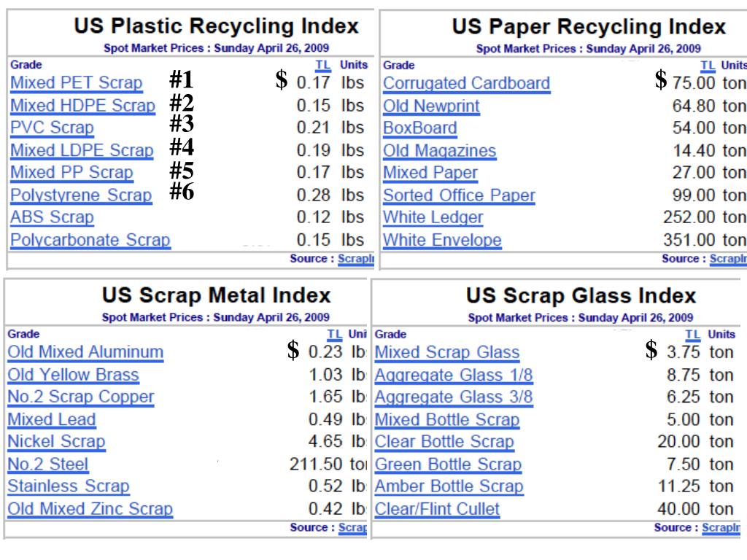Screen dimensions: 747x560
Task: Open the Corrugated Cardboard link
Action: 467,83
